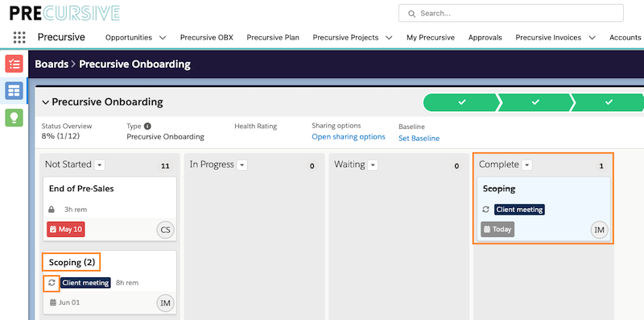Click the 3h rem text
This screenshot has width=644, height=320.
pos(76,210)
